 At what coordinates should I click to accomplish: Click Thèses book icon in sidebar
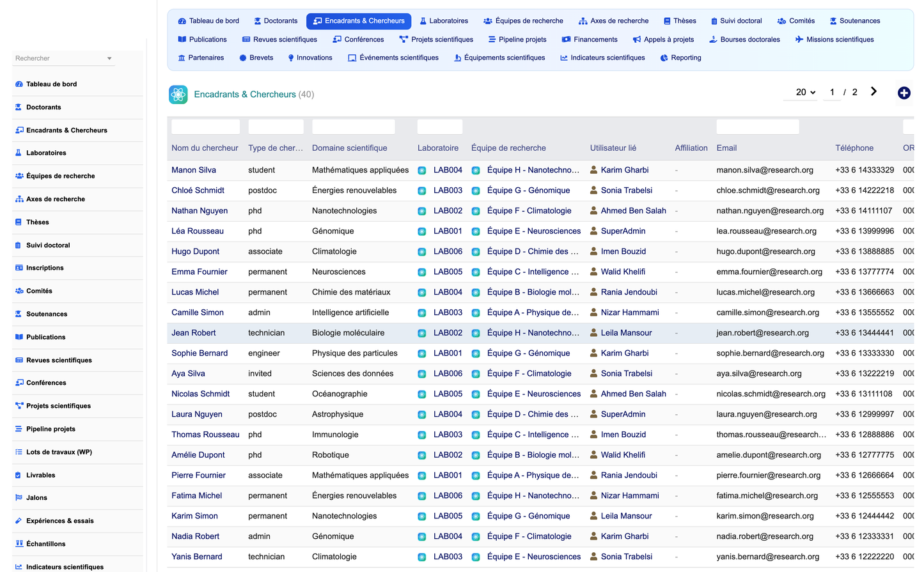(x=19, y=222)
